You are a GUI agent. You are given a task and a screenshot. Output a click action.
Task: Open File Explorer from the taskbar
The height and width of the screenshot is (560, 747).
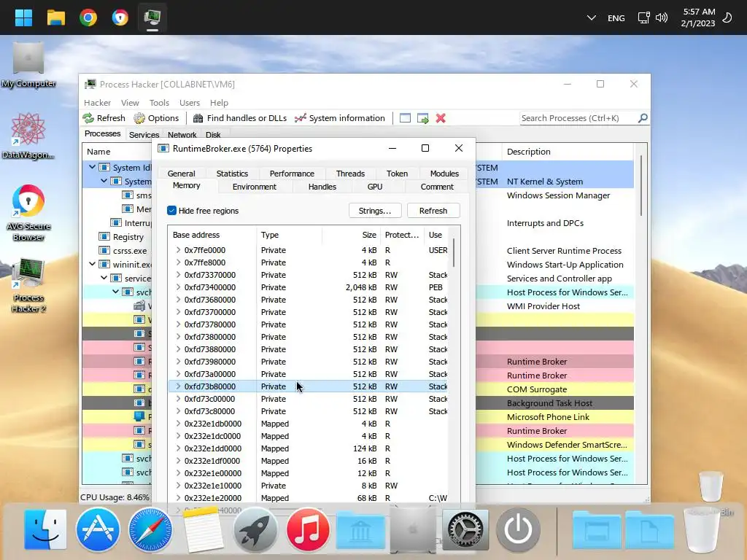55,17
